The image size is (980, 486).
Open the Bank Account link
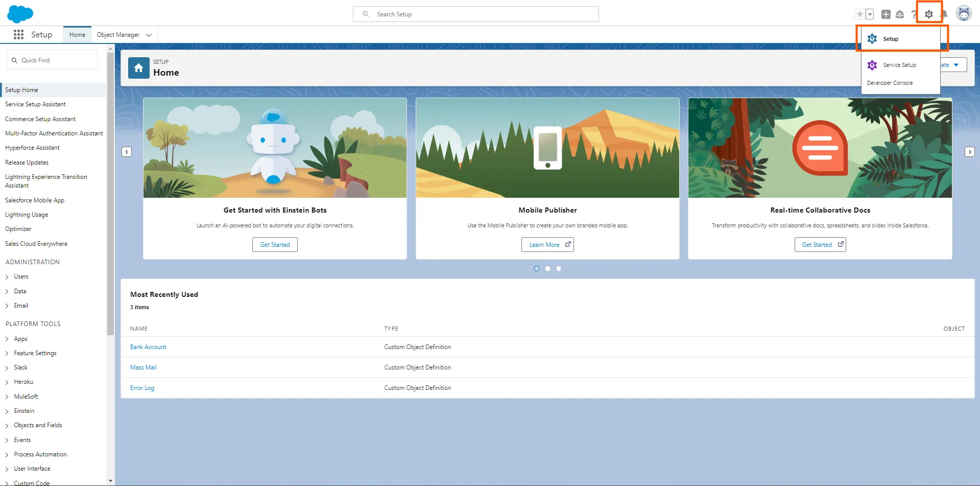148,347
